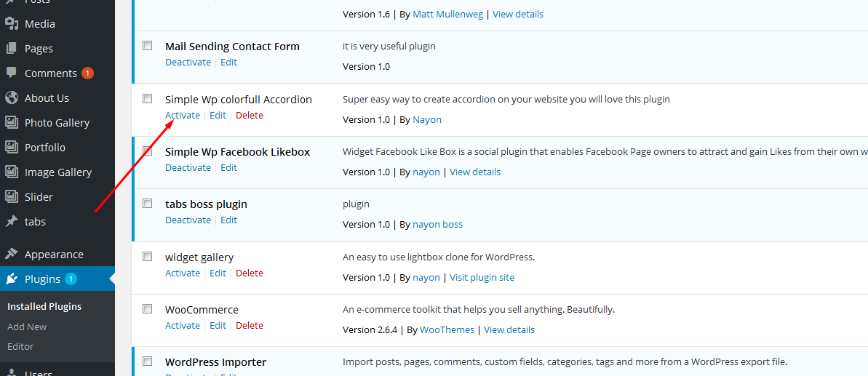The width and height of the screenshot is (868, 376).
Task: Edit Simple Wp Facebook Likebox plugin
Action: tap(228, 167)
